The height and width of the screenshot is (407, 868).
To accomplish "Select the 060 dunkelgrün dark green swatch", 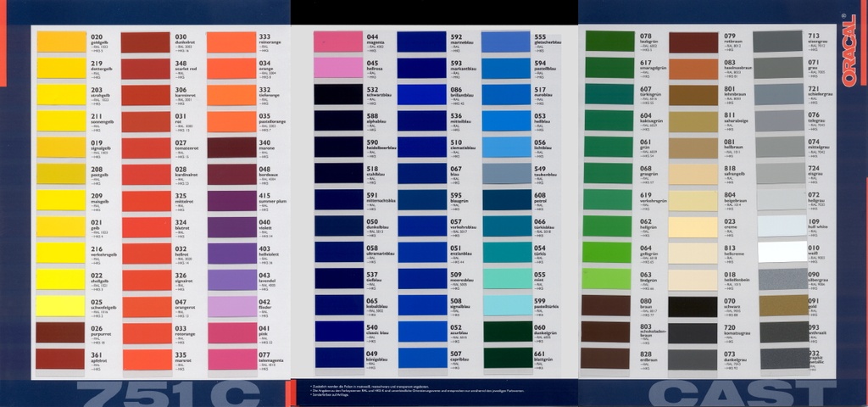I will point(506,332).
